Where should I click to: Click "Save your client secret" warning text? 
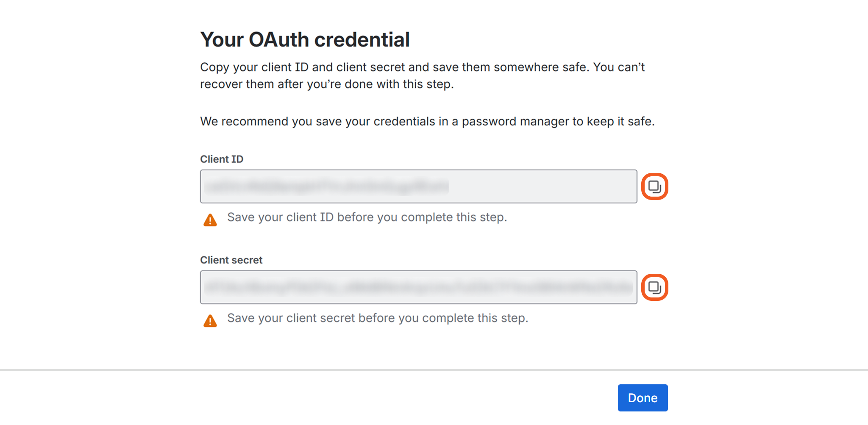click(x=378, y=318)
